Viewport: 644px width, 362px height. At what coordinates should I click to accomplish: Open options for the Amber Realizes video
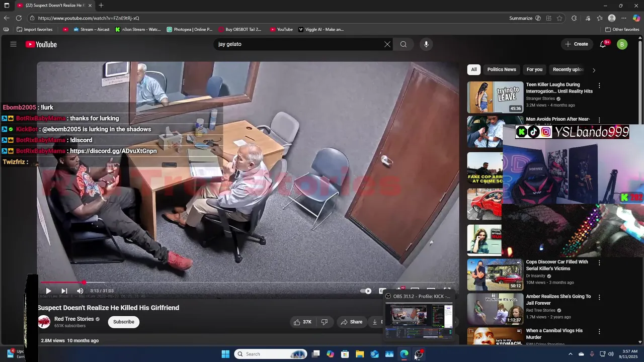point(599,297)
